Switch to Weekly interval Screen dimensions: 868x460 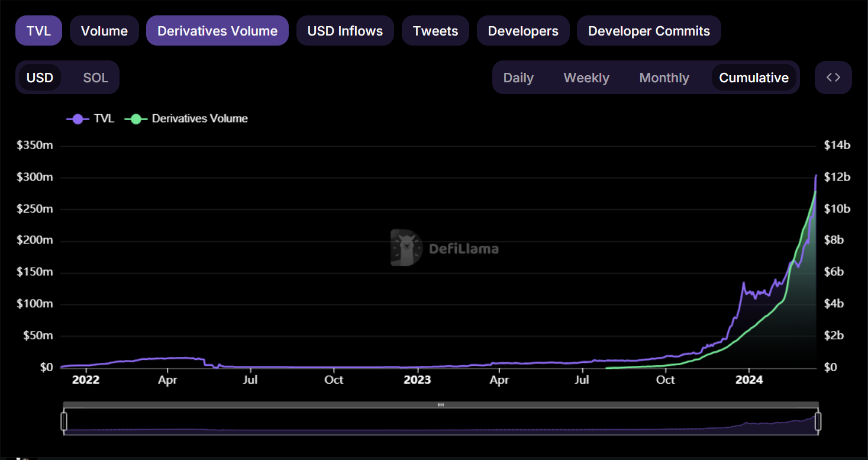pyautogui.click(x=586, y=78)
